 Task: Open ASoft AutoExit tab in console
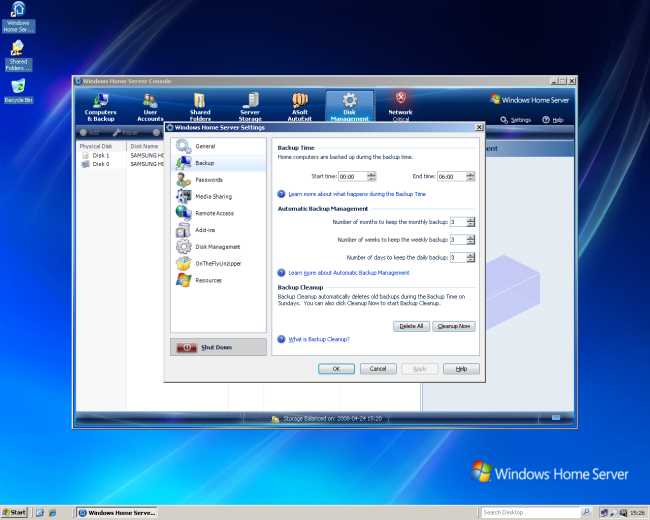point(299,107)
